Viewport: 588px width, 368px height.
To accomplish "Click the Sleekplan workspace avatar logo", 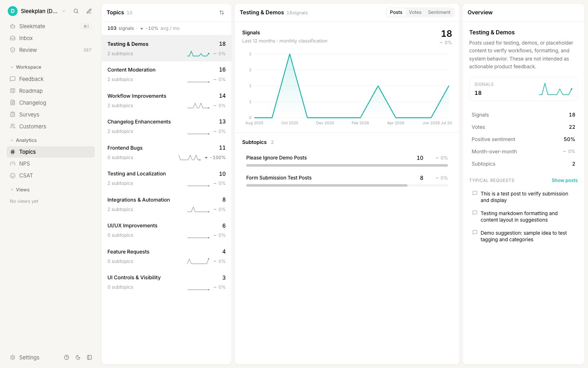I will pyautogui.click(x=13, y=11).
